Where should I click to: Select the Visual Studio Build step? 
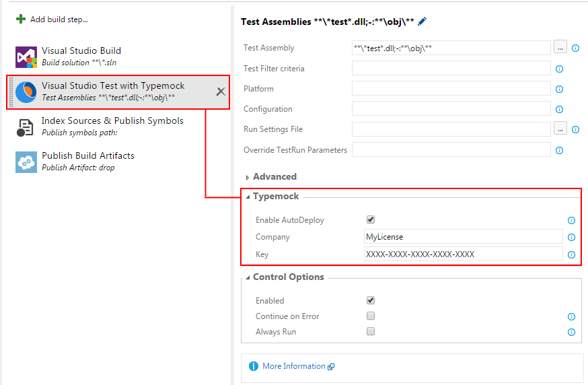point(81,56)
